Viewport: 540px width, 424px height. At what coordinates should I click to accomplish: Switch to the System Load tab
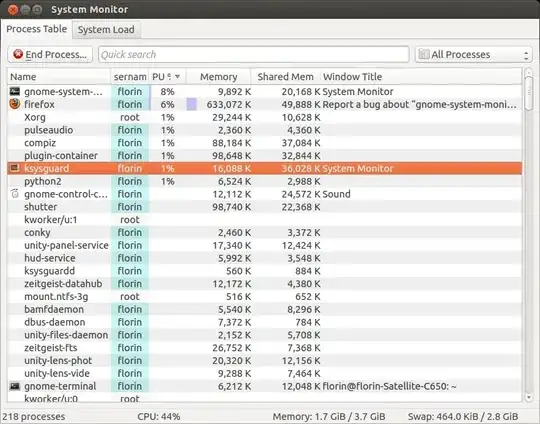pos(106,30)
